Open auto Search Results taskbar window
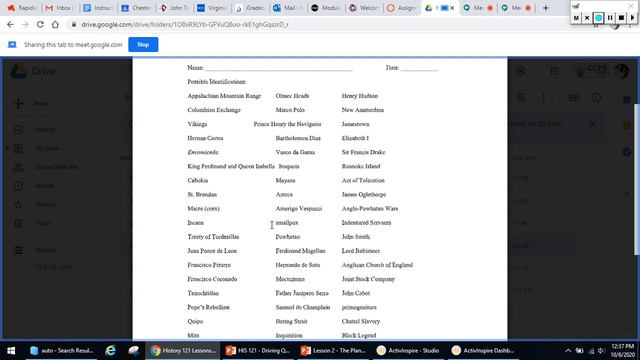Screen dimensions: 640x360 tap(62, 351)
